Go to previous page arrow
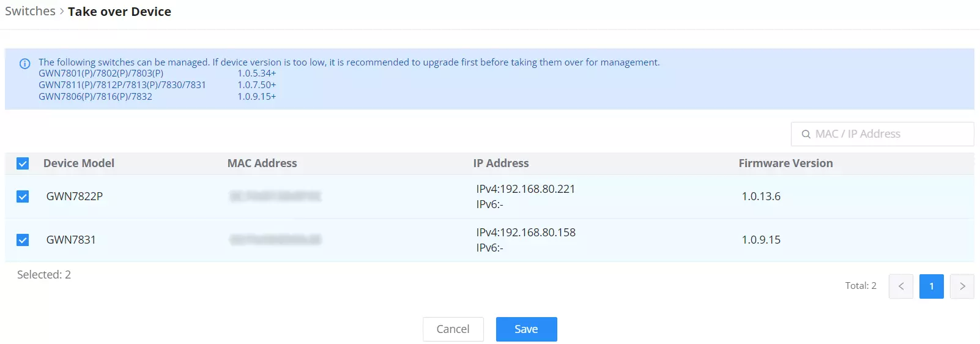980x344 pixels. (x=900, y=286)
